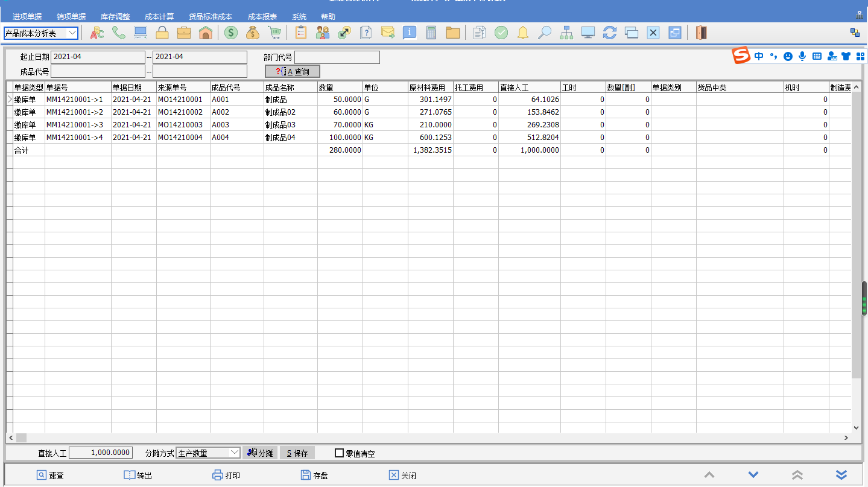Screen dimensions: 868x487
Task: Click the exit door icon
Action: [x=701, y=33]
